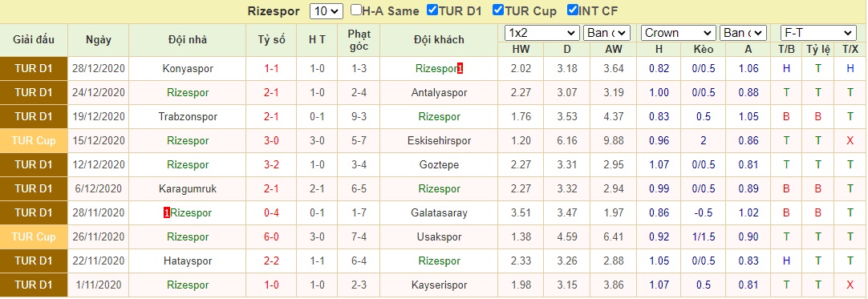The image size is (868, 299).
Task: Uncheck the TUR Cup filter checkbox
Action: pyautogui.click(x=497, y=10)
